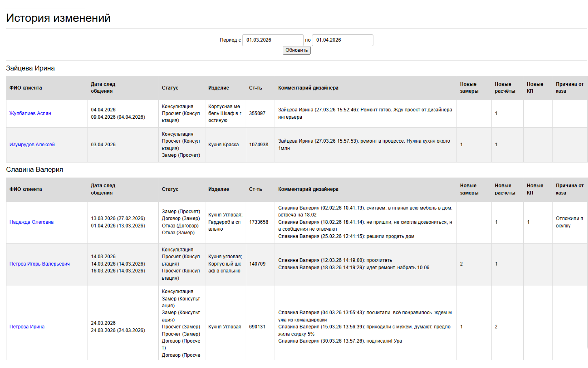Click the 'Кухня Краска' product cell

[x=223, y=145]
